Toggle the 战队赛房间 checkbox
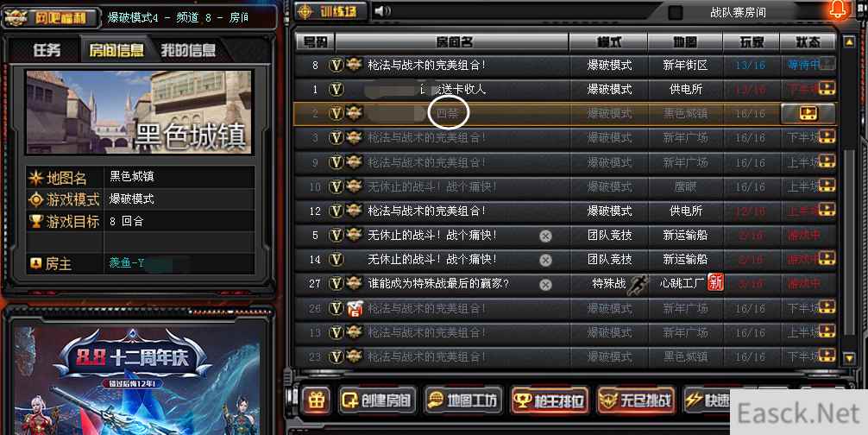 (x=676, y=12)
